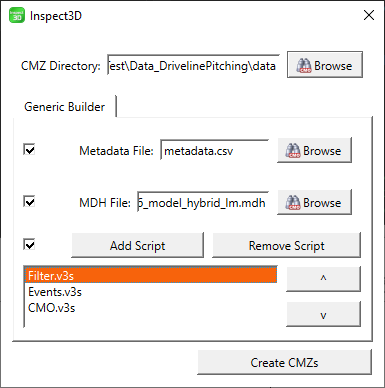This screenshot has width=385, height=388.
Task: Move selected script down with v button
Action: [x=323, y=314]
